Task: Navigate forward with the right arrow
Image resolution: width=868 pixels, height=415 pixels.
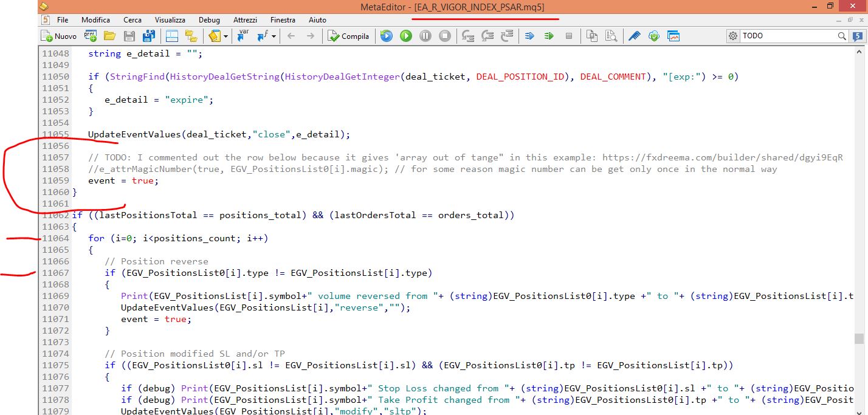Action: pos(310,36)
